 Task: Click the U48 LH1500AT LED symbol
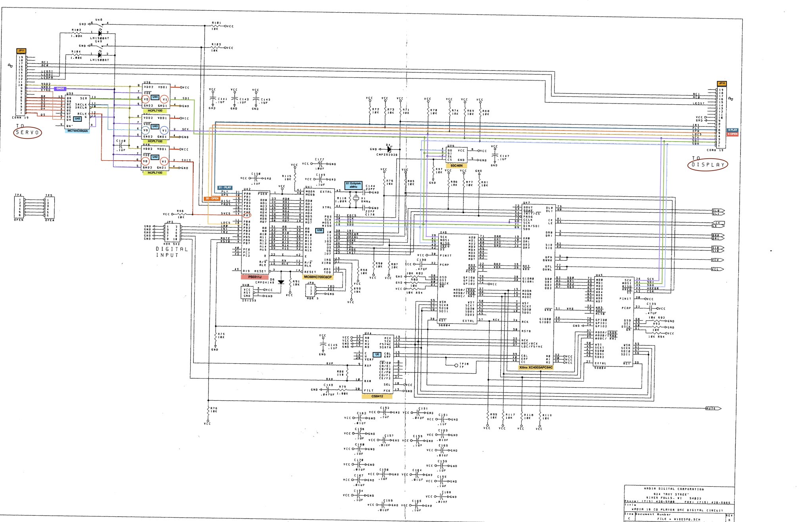100,33
